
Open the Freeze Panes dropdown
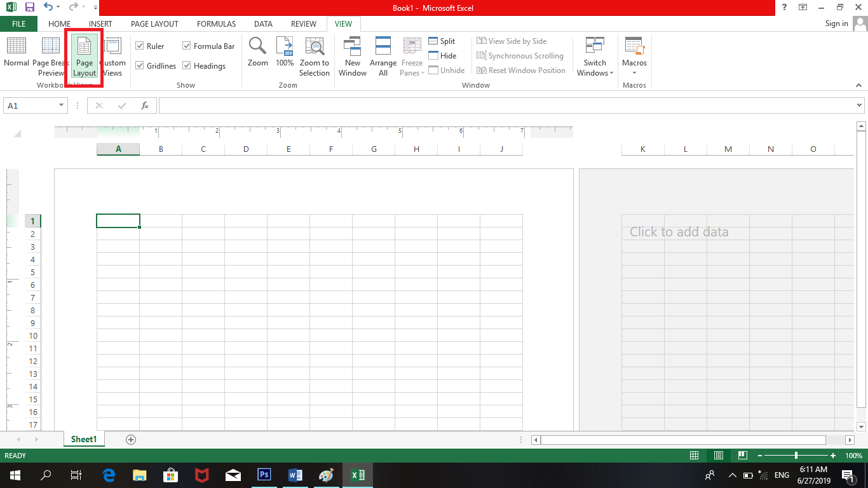coord(412,56)
